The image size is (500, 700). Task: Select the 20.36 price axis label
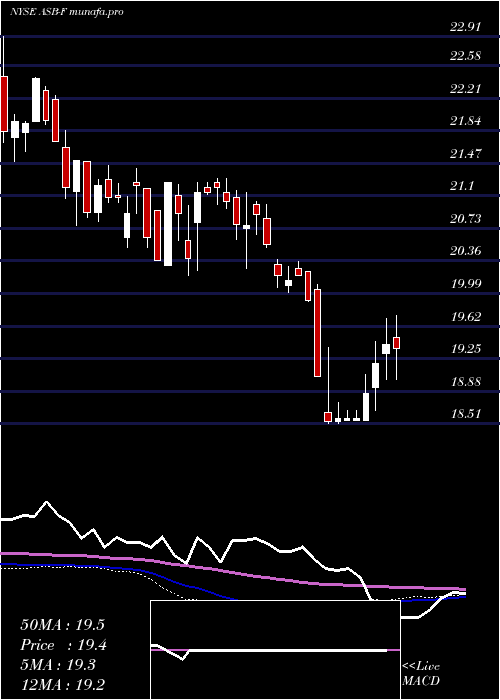pyautogui.click(x=466, y=251)
